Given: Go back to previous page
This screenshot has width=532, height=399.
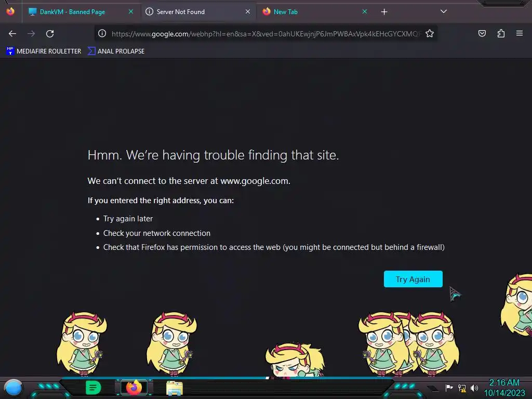Looking at the screenshot, I should tap(12, 34).
